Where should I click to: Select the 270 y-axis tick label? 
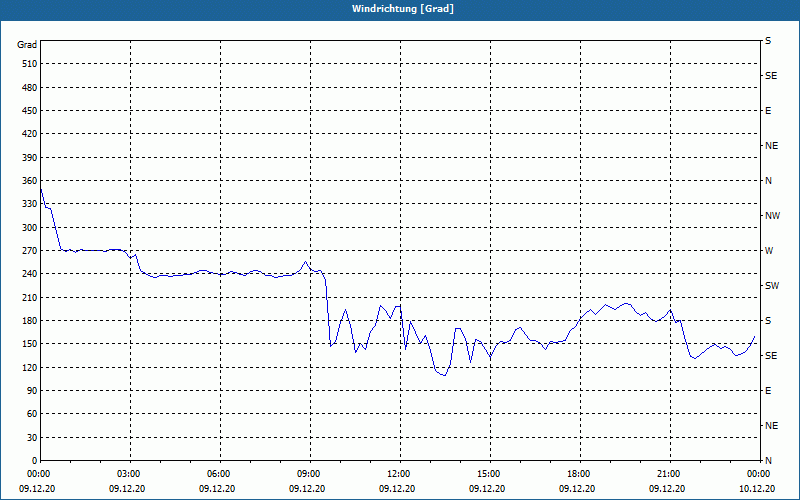click(30, 251)
